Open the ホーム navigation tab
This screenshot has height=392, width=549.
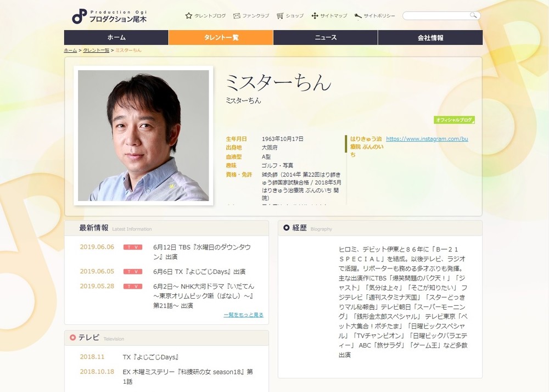click(x=116, y=37)
